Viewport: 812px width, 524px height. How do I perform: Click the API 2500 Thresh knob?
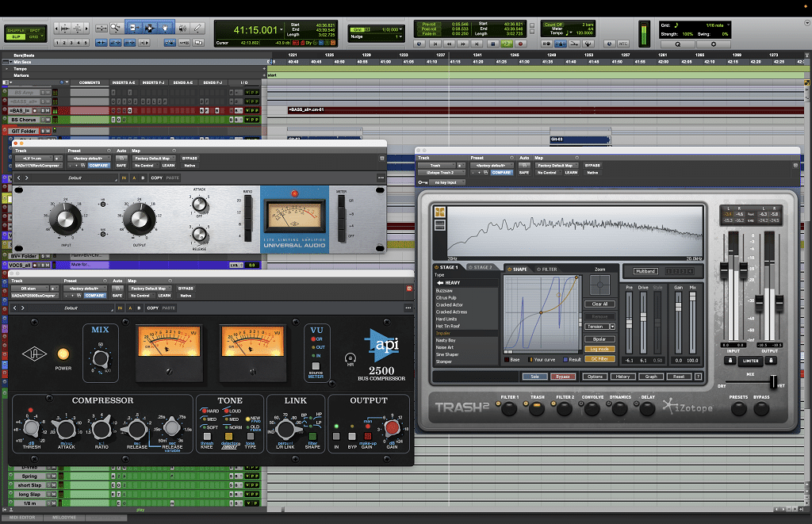pos(32,428)
